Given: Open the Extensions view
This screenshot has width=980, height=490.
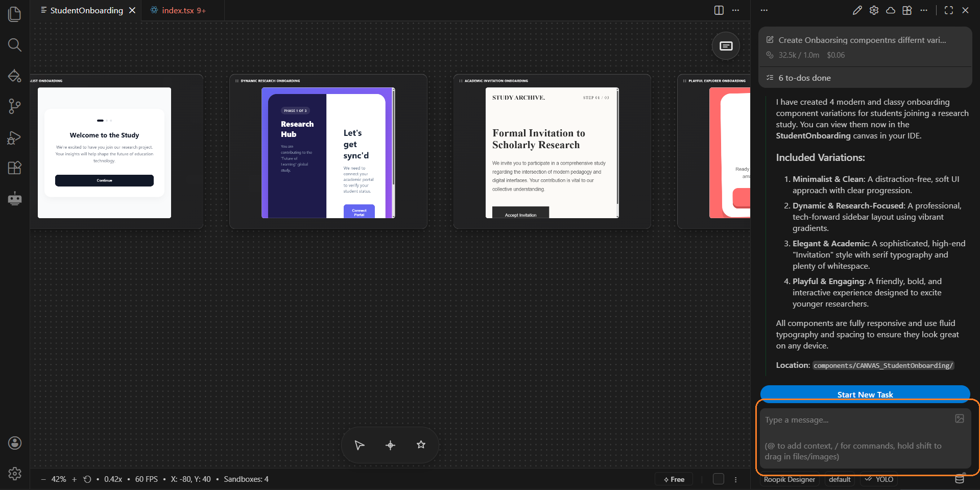Looking at the screenshot, I should pyautogui.click(x=14, y=168).
